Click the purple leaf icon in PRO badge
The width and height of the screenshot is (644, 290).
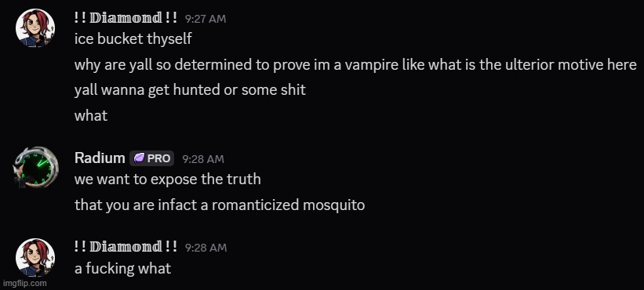point(139,159)
